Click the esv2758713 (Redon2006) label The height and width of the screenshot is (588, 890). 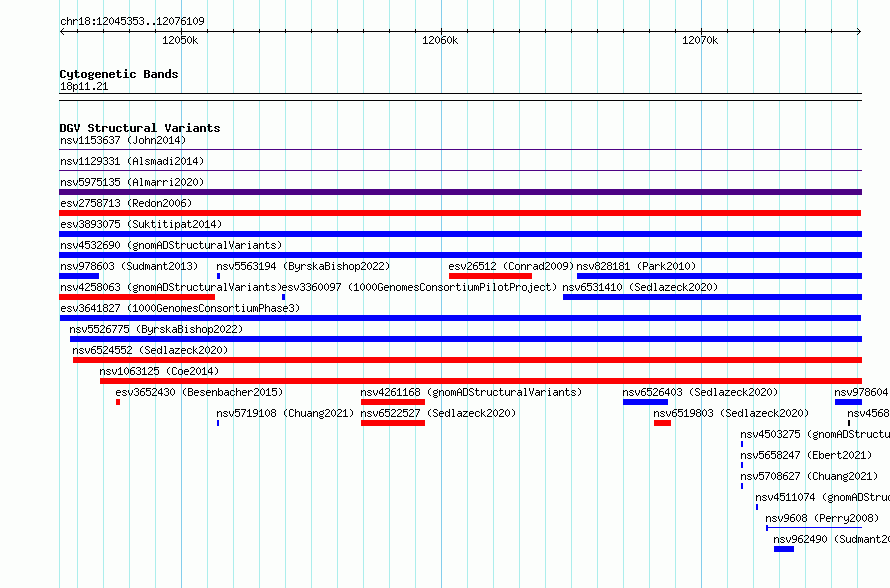pyautogui.click(x=126, y=203)
